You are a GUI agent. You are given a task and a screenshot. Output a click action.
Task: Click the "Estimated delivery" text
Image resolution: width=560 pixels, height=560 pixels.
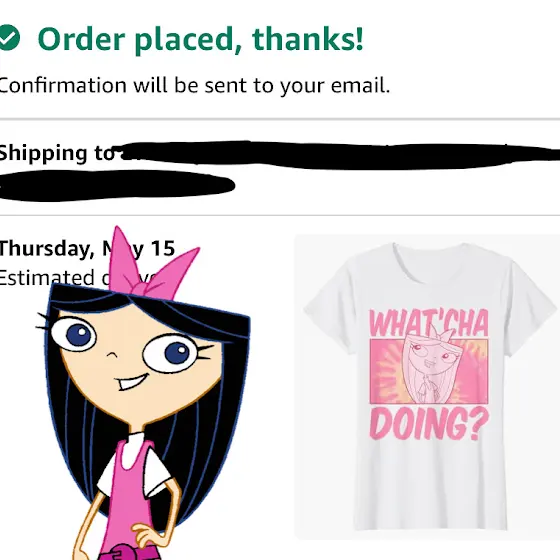(x=77, y=278)
